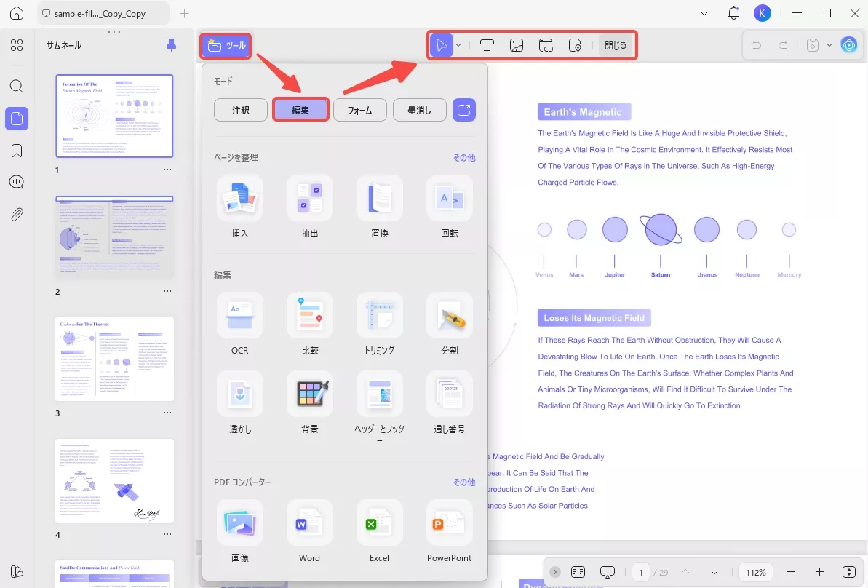This screenshot has height=588, width=868.
Task: Open その他 link for PDF コンバーター
Action: click(464, 482)
